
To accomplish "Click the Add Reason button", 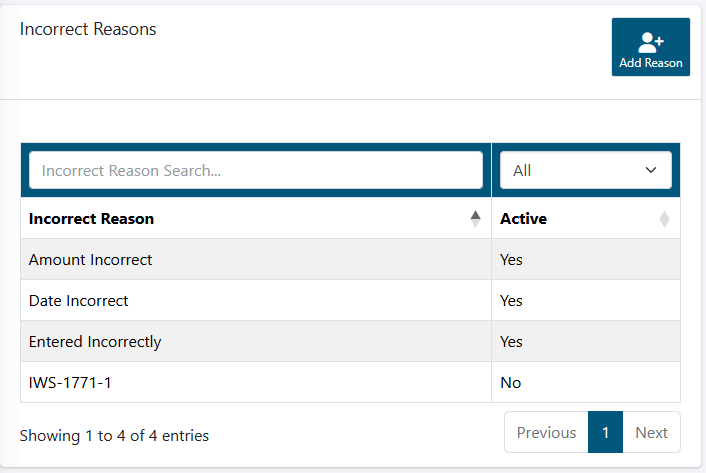I will (x=651, y=47).
